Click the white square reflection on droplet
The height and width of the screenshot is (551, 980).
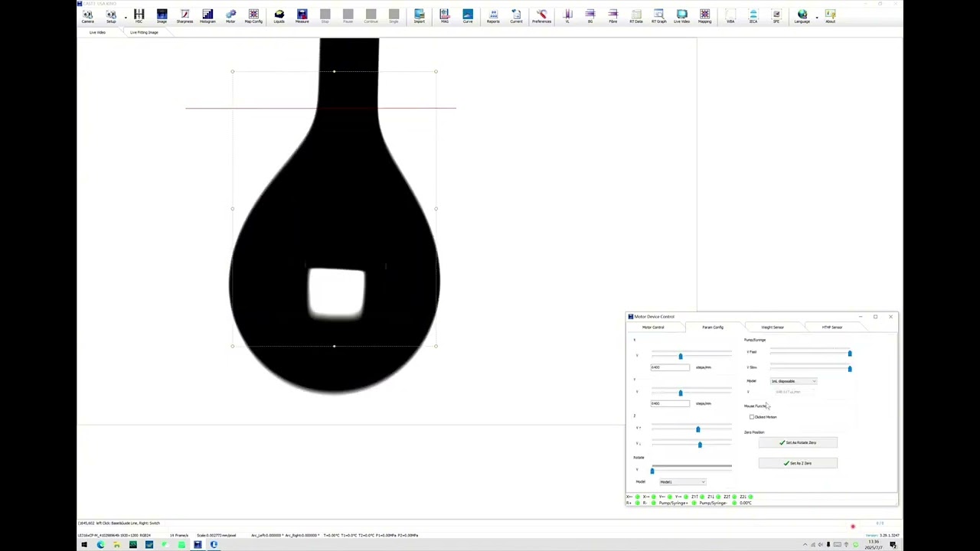point(336,292)
